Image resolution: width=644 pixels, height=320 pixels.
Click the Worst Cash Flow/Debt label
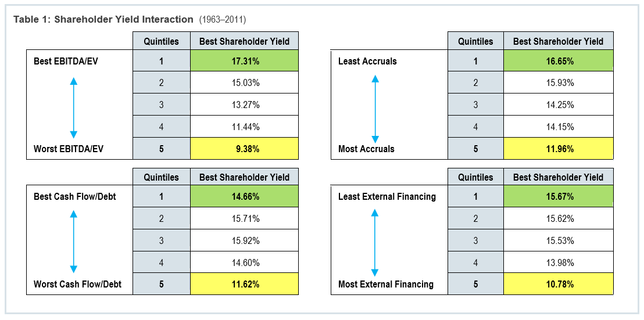point(77,284)
